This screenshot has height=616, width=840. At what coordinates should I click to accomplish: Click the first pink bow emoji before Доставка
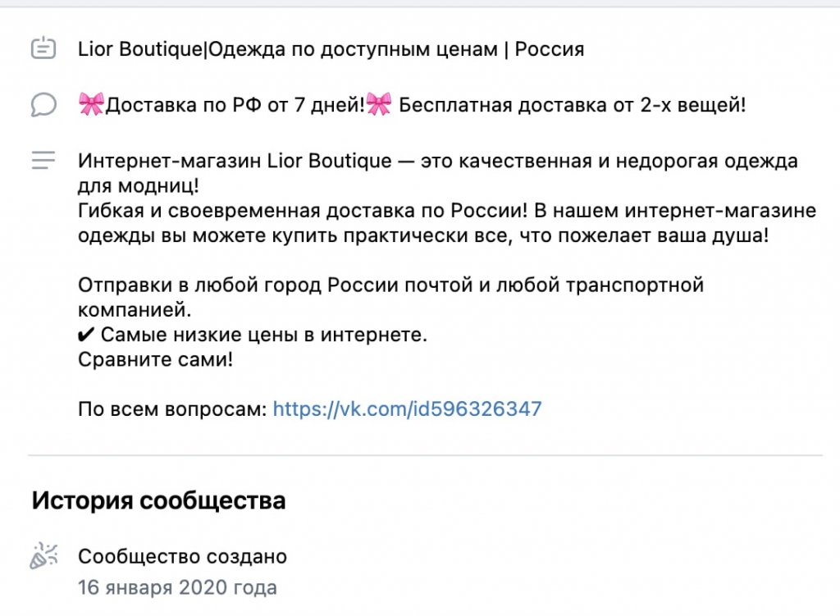coord(91,105)
